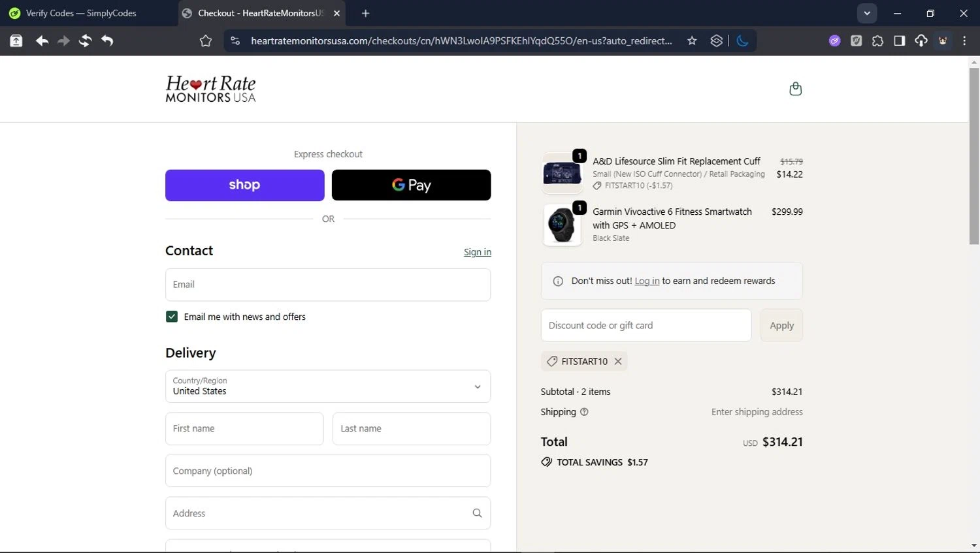Open a new browser tab
Screen dimensions: 980x553
click(365, 13)
